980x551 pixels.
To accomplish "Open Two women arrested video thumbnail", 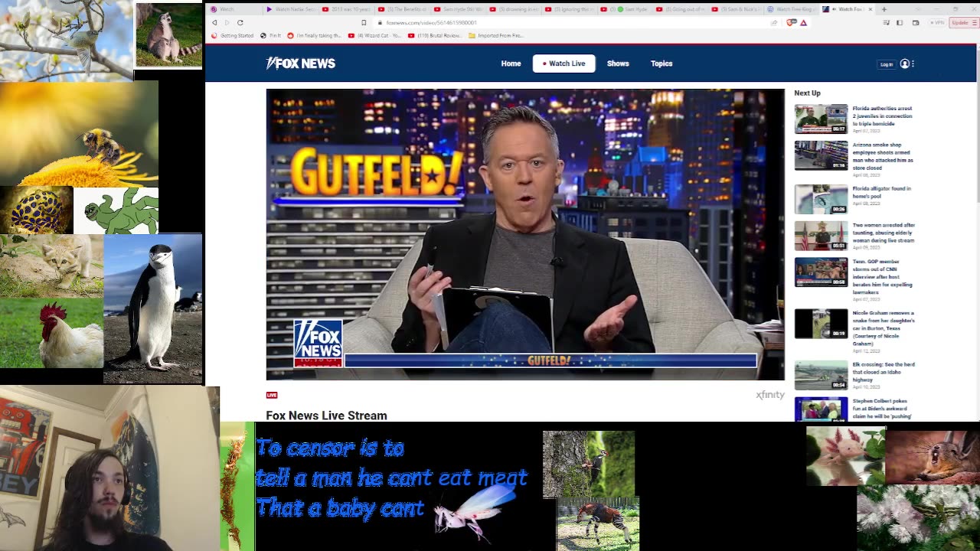I will pyautogui.click(x=821, y=236).
